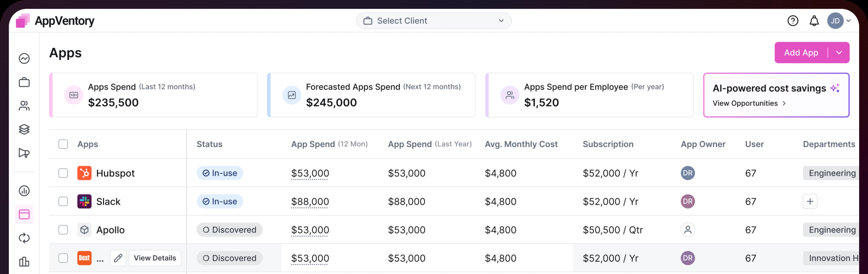Click the Slack app logo

(84, 201)
